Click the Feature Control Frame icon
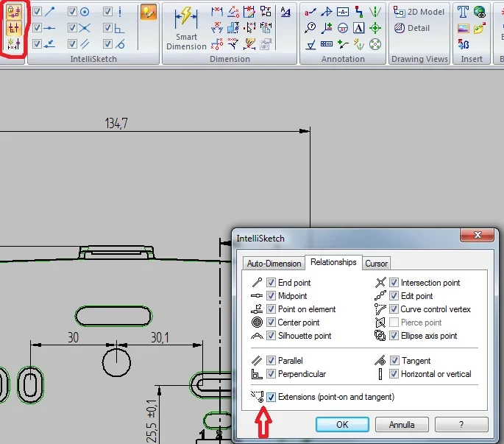Image resolution: width=504 pixels, height=444 pixels. click(x=327, y=43)
